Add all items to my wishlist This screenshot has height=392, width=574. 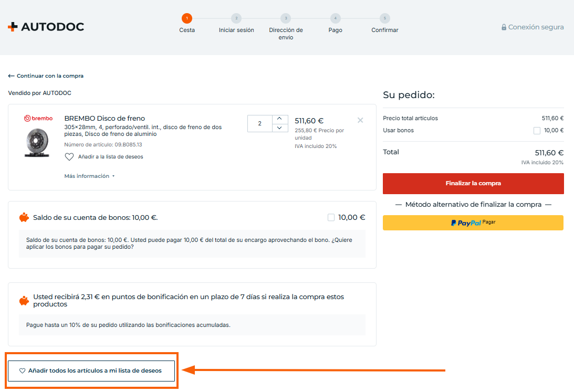91,370
